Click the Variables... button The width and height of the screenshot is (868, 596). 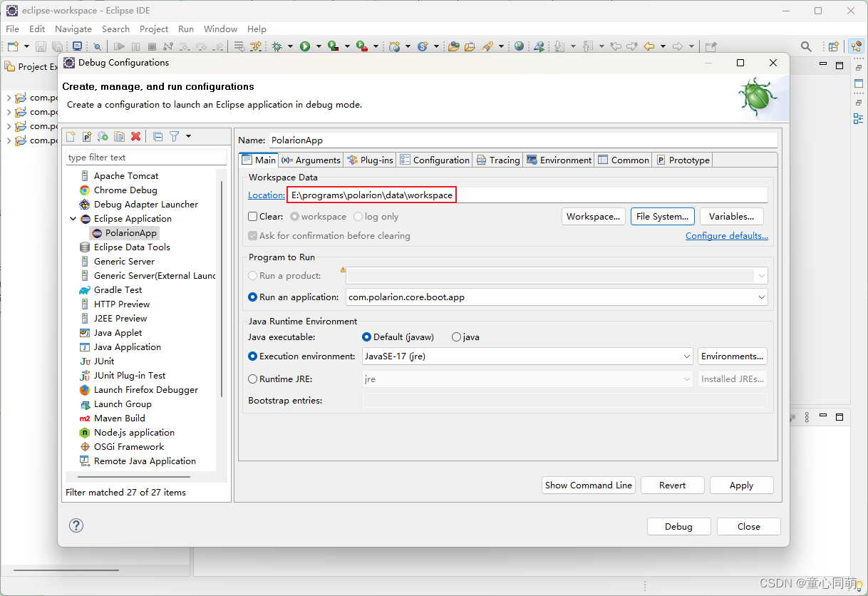pyautogui.click(x=731, y=217)
